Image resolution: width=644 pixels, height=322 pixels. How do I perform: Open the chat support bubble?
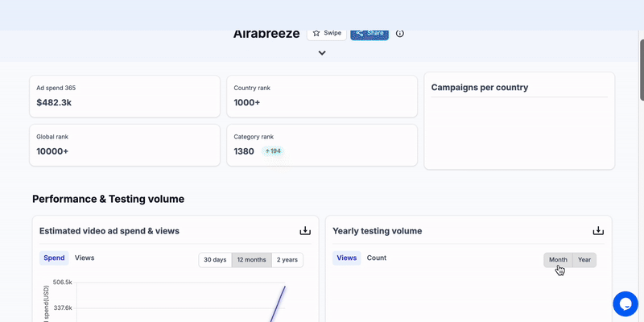pos(625,304)
